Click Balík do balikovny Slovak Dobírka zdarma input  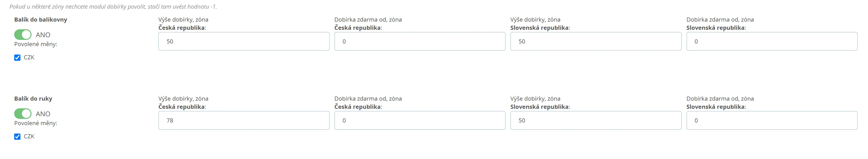(772, 41)
